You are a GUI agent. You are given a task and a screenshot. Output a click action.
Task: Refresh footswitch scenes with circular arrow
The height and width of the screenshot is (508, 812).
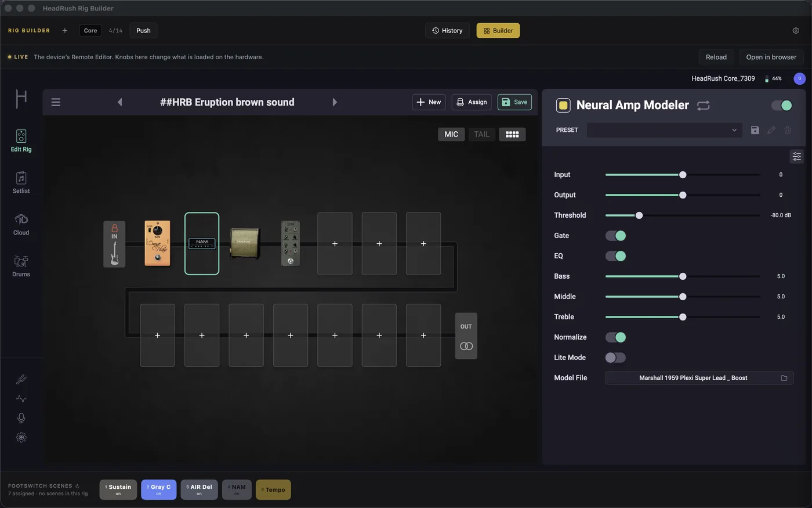coord(77,486)
